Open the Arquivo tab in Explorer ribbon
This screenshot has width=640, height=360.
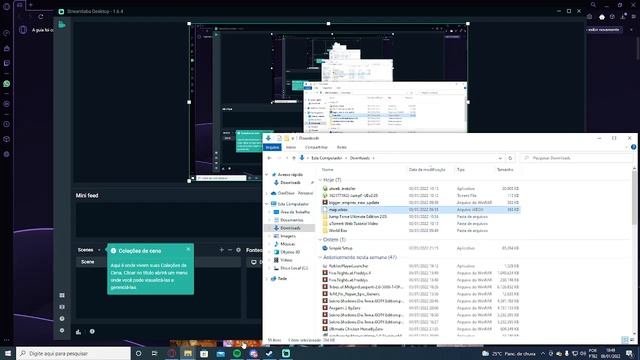pos(272,147)
